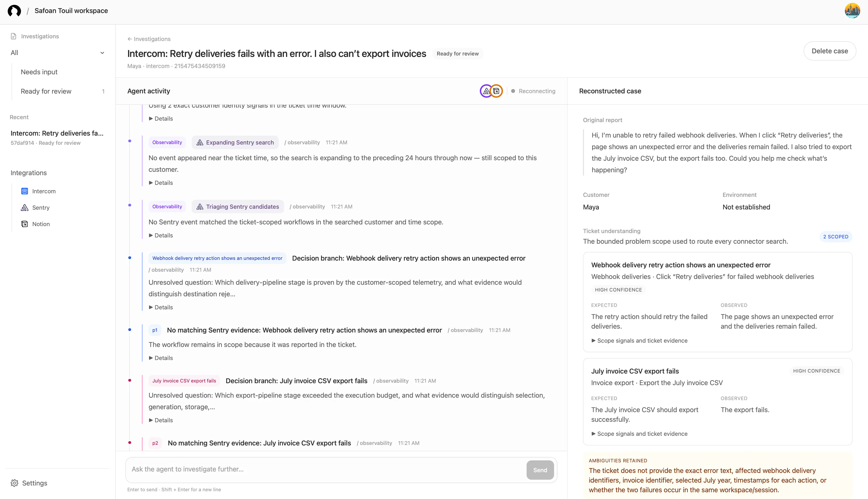Image resolution: width=868 pixels, height=499 pixels.
Task: Open recent case Intercom: Retry deliveries
Action: pyautogui.click(x=57, y=138)
